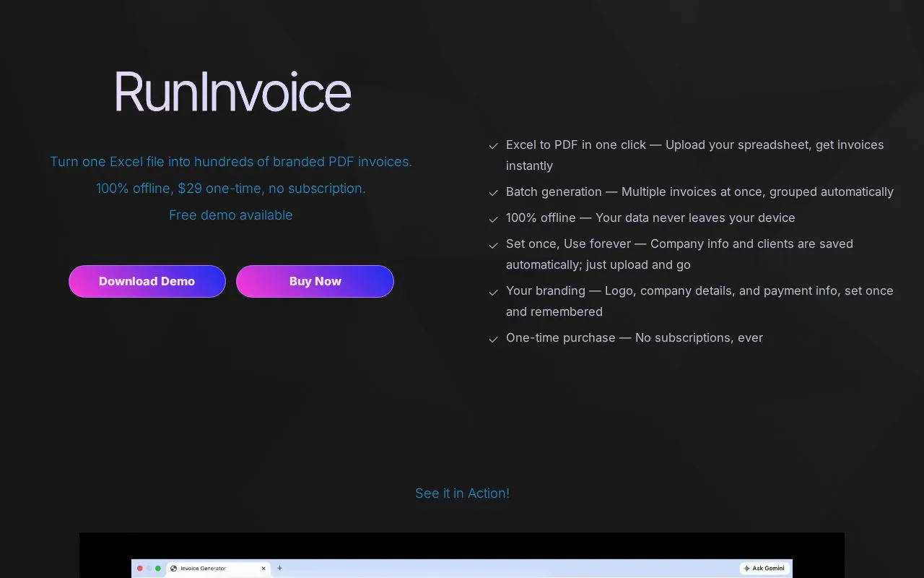Screen dimensions: 924x578
Task: Click the checkmark beside "Batch generation"
Action: click(x=494, y=193)
